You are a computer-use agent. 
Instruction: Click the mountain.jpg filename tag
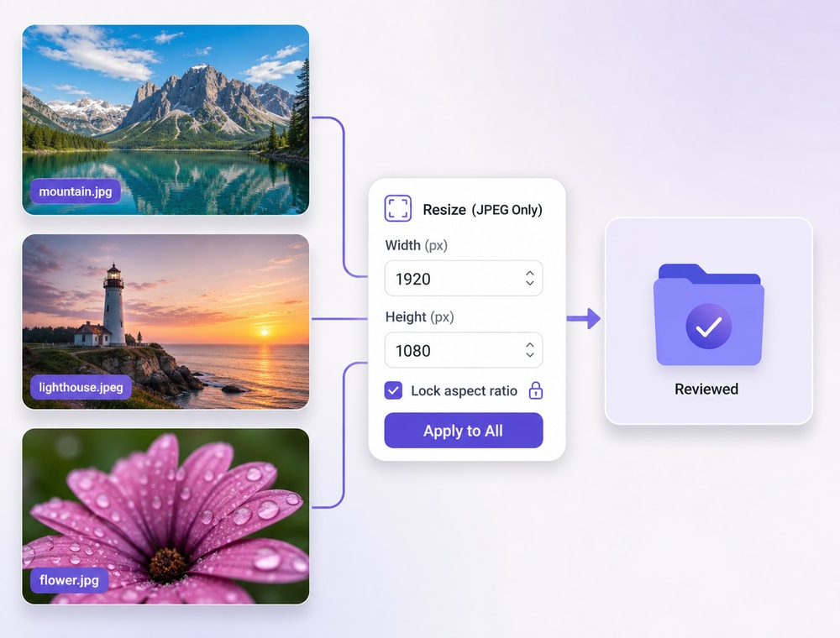coord(75,191)
